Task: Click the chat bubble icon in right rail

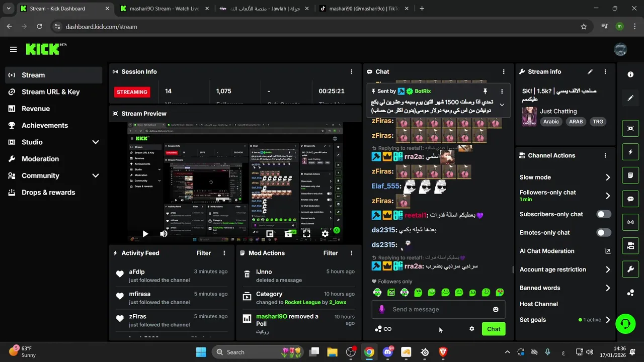Action: tap(630, 199)
